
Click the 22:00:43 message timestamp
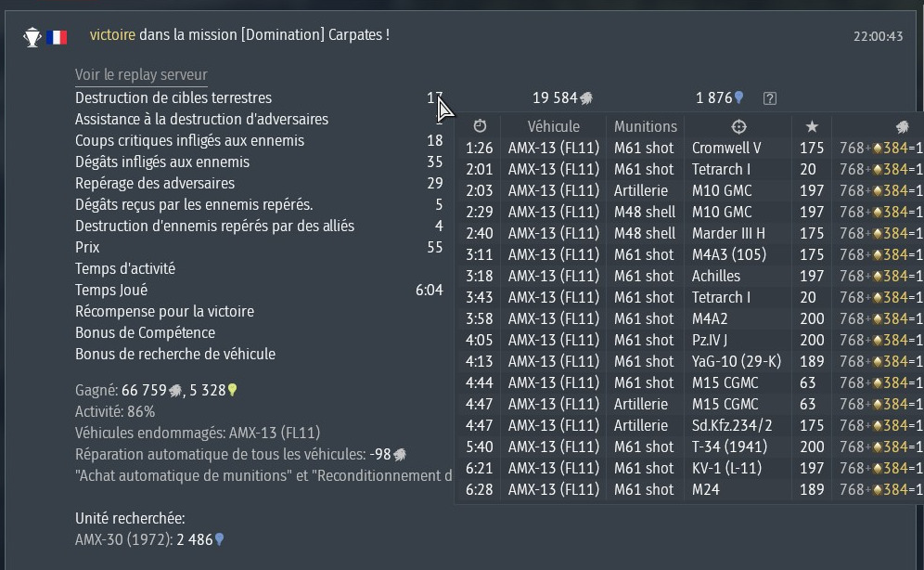coord(878,37)
